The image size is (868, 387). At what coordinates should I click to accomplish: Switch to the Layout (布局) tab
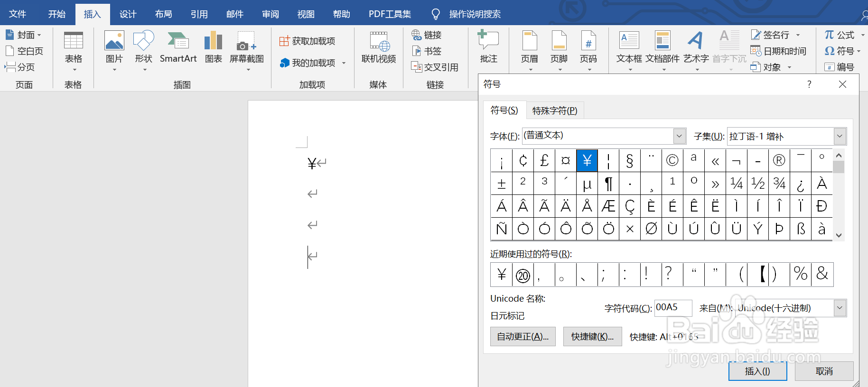coord(163,14)
